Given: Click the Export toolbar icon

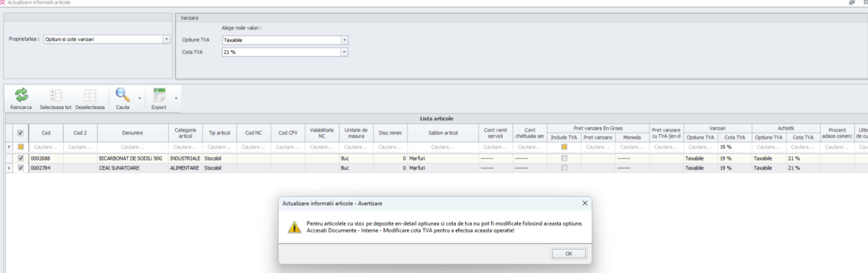Looking at the screenshot, I should (159, 95).
